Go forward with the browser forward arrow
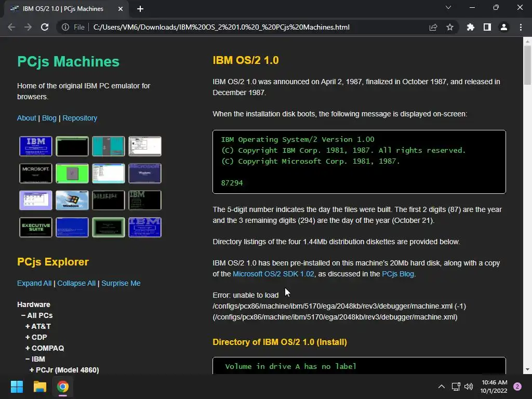532x399 pixels. click(28, 27)
